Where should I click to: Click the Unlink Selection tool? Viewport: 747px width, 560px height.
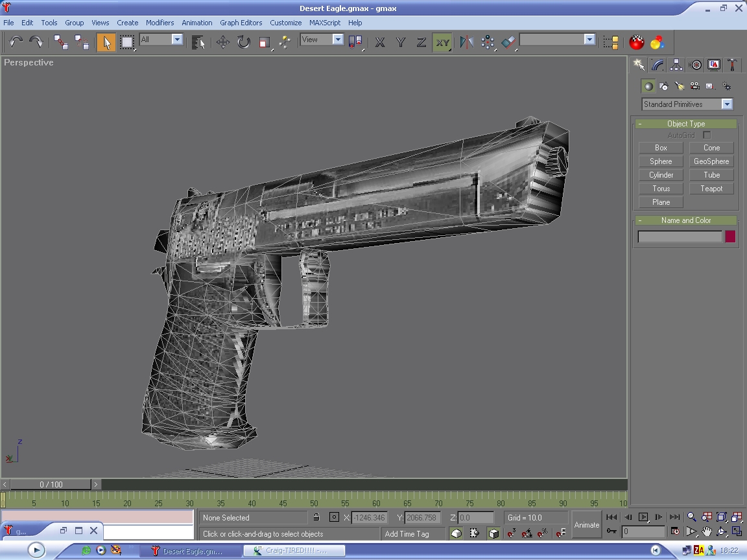pyautogui.click(x=82, y=42)
